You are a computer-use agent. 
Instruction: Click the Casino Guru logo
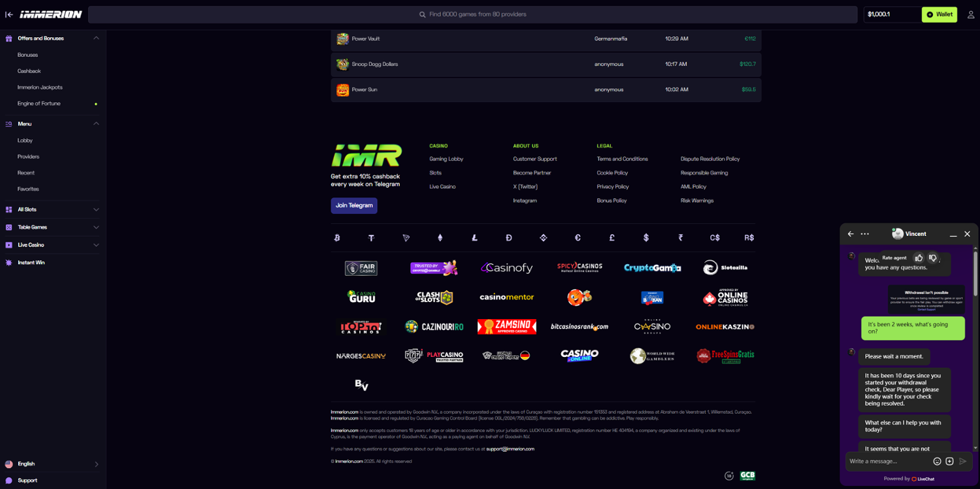tap(361, 297)
